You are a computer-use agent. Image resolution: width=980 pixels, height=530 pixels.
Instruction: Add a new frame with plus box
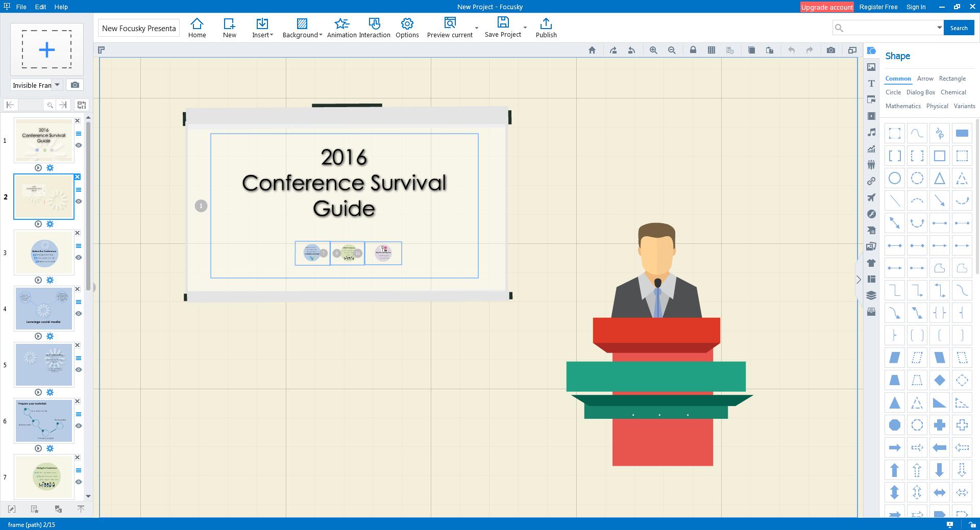(47, 49)
